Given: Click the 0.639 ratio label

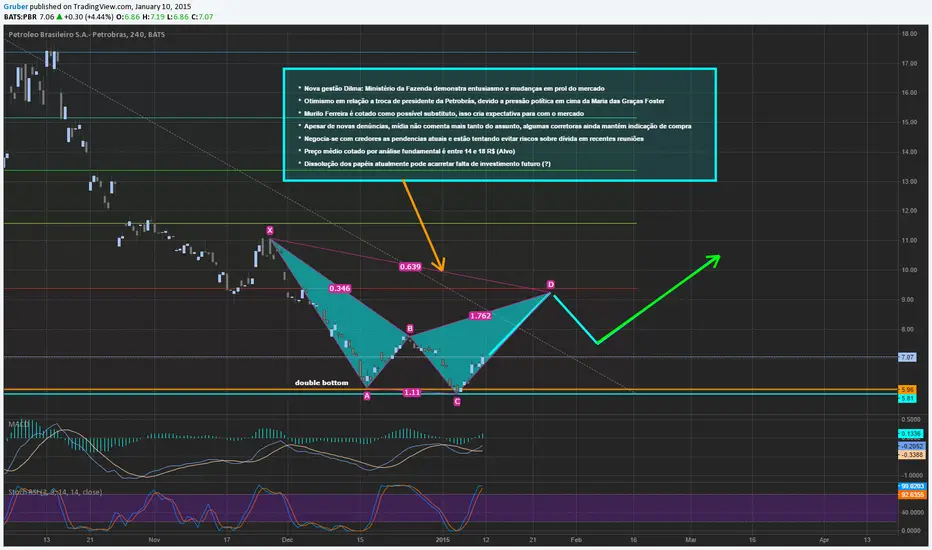Looking at the screenshot, I should tap(410, 266).
